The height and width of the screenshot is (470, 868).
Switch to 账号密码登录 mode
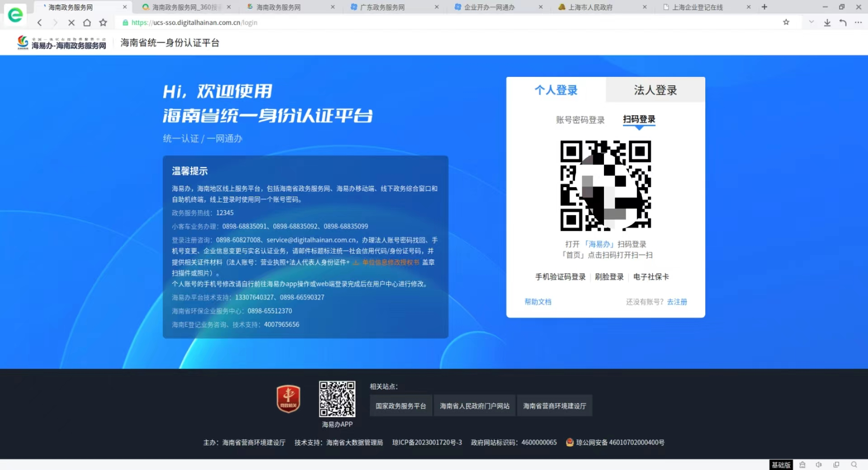coord(580,120)
